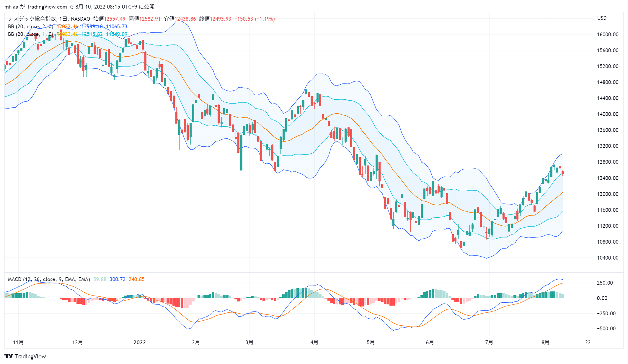Click the 11200.00 price axis label
This screenshot has height=364, width=628.
pos(608,226)
